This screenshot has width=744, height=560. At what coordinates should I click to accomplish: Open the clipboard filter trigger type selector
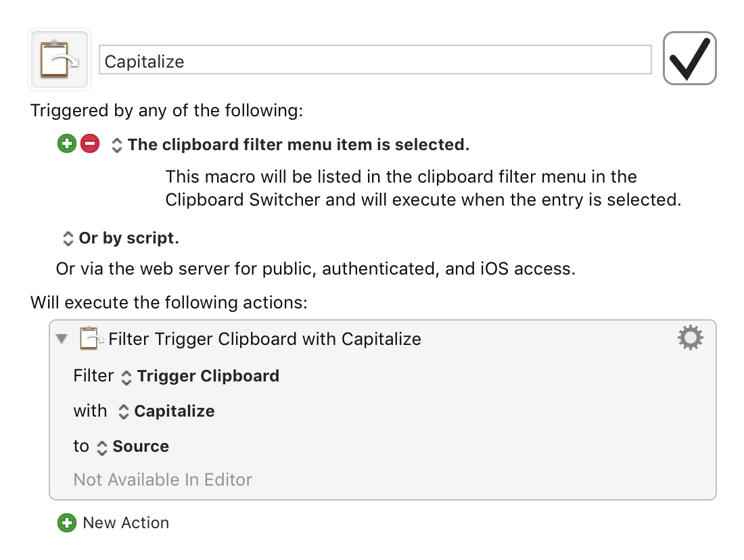pos(116,145)
